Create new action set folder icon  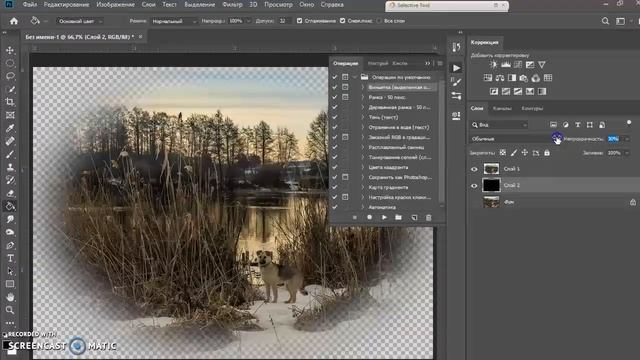coord(398,218)
